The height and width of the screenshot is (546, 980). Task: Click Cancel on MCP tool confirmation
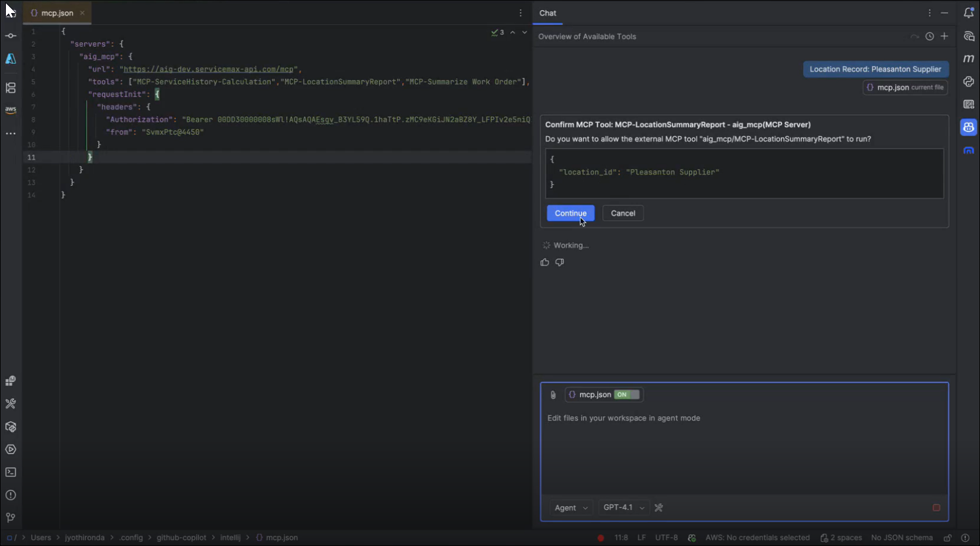(623, 213)
